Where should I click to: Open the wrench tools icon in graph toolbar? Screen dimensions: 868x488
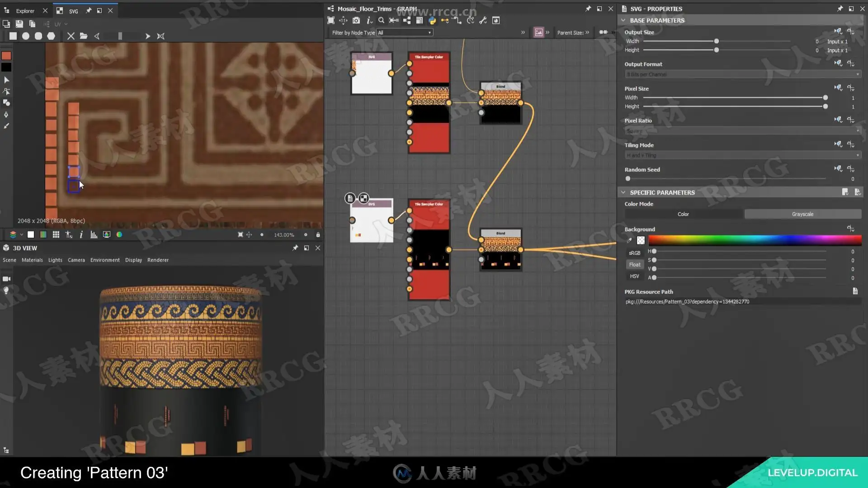483,20
